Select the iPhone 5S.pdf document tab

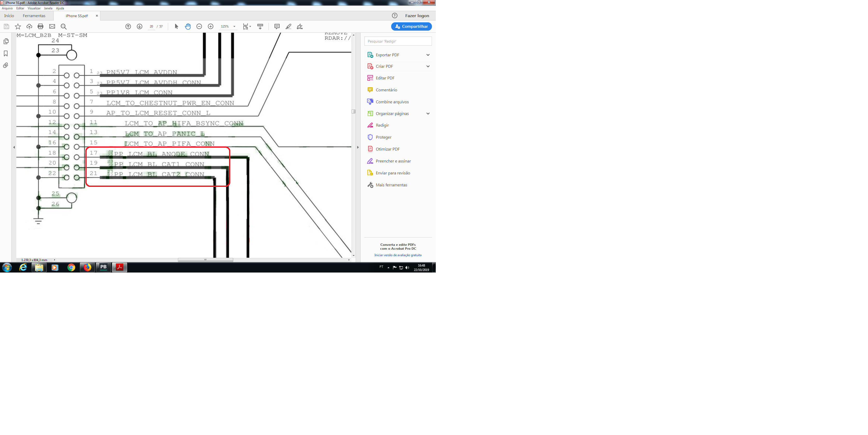[x=77, y=16]
